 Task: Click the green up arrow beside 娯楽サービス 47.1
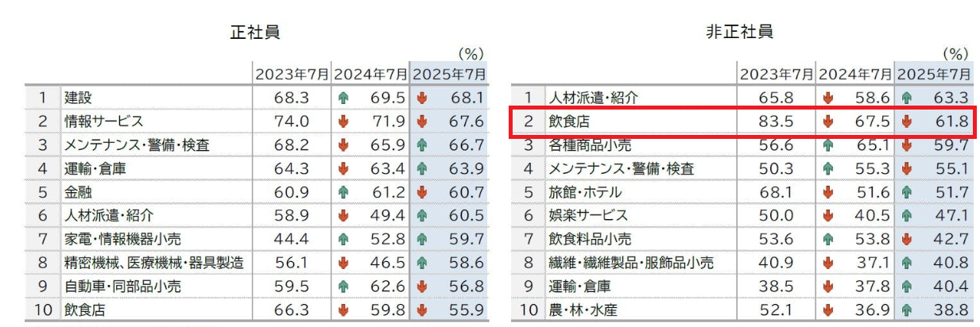click(906, 216)
